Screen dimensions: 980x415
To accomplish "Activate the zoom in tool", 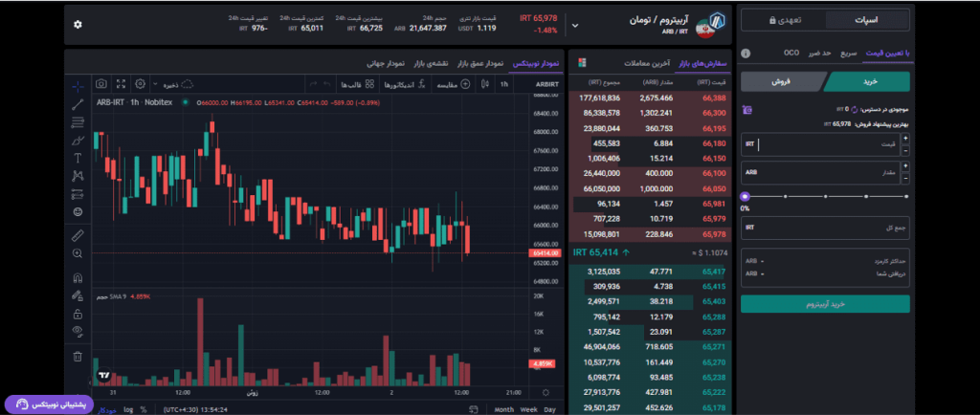I will pyautogui.click(x=78, y=253).
